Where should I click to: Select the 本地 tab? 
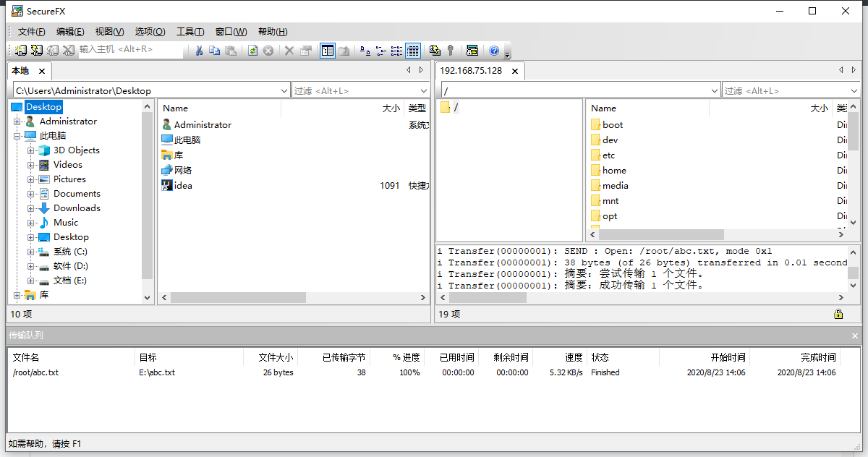point(20,71)
